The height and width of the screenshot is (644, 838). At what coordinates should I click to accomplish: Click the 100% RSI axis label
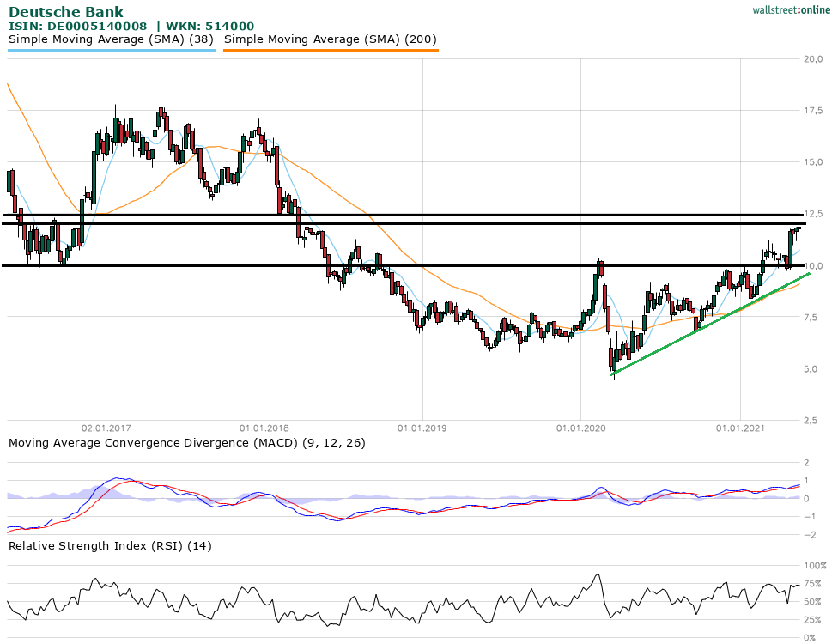[x=815, y=566]
